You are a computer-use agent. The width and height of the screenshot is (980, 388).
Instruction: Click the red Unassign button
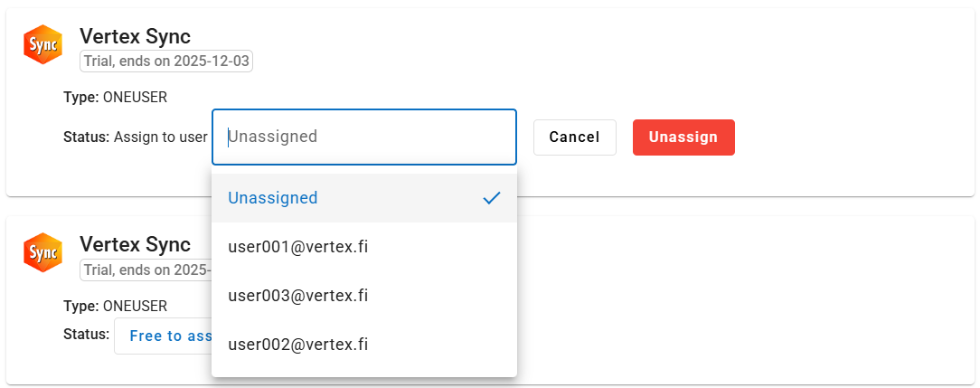point(683,137)
